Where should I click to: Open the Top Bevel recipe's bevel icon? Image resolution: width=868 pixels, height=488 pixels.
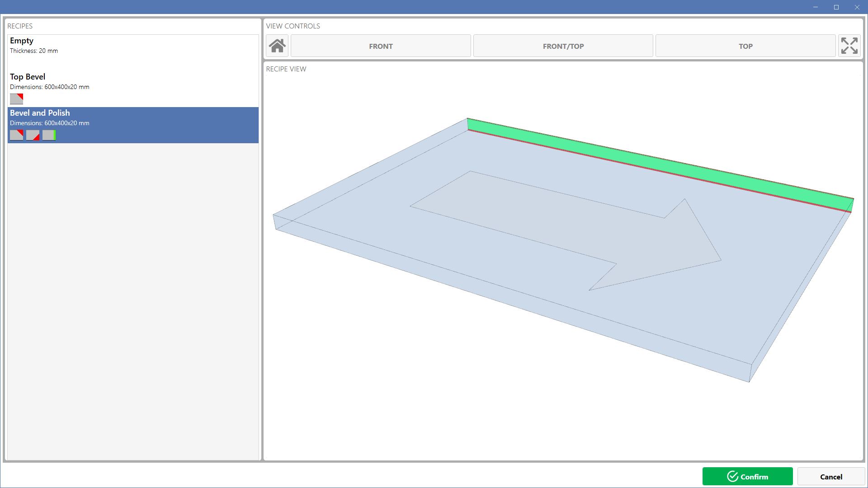[16, 99]
